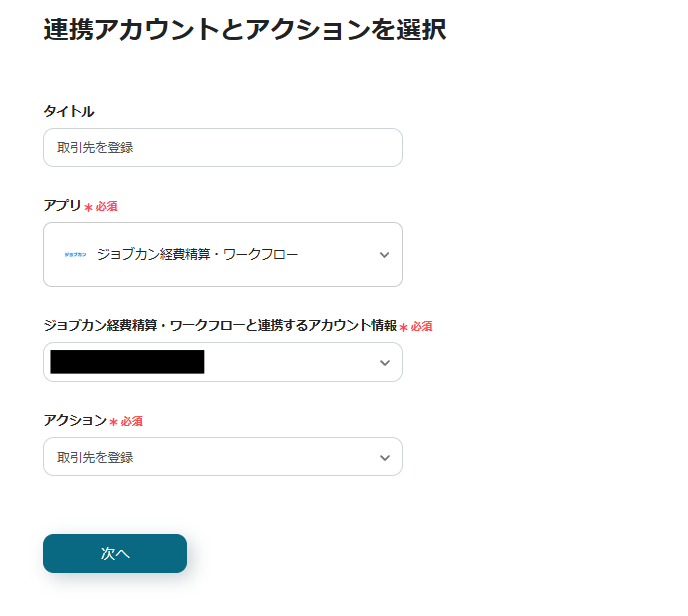Image resolution: width=688 pixels, height=616 pixels.
Task: Click the 必須 text next to account information
Action: tap(421, 327)
